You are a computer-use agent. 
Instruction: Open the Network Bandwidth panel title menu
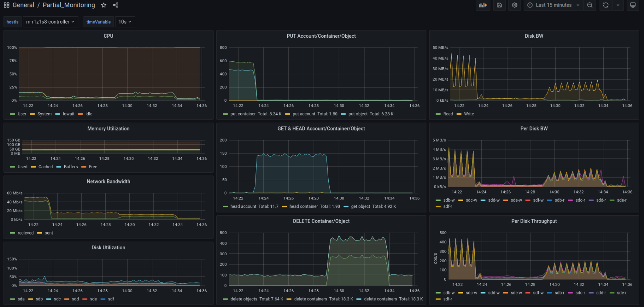point(108,182)
